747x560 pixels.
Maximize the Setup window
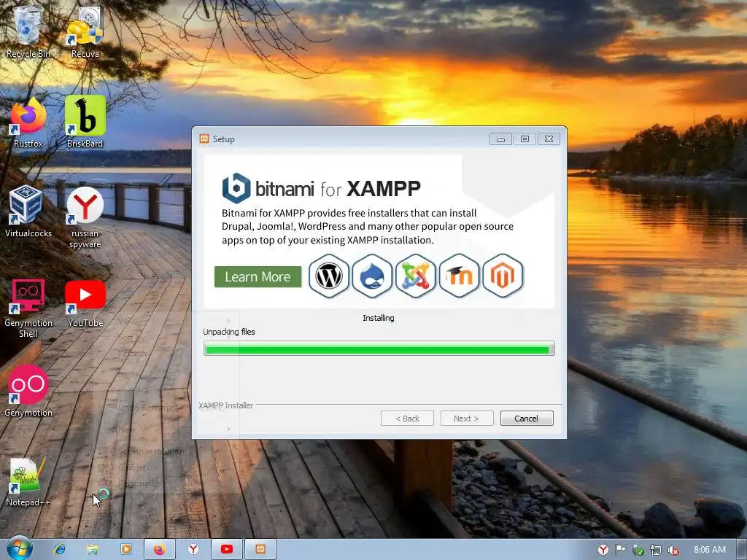(525, 139)
